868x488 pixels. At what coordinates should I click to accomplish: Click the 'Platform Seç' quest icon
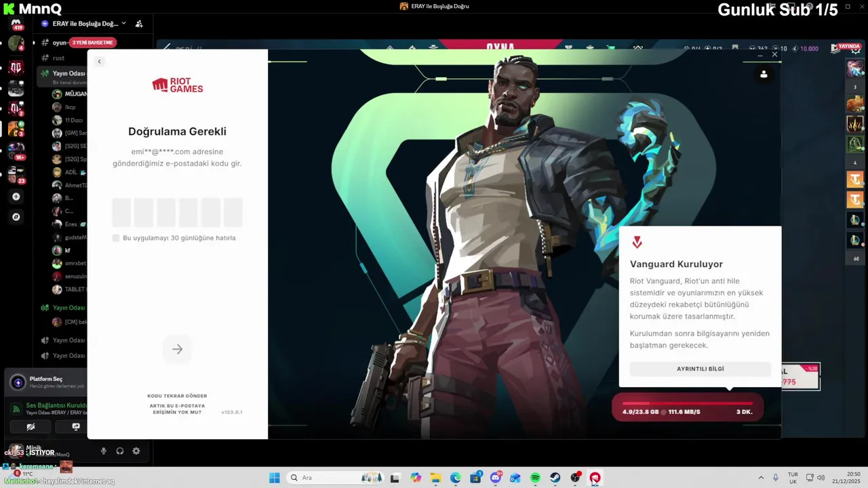18,382
